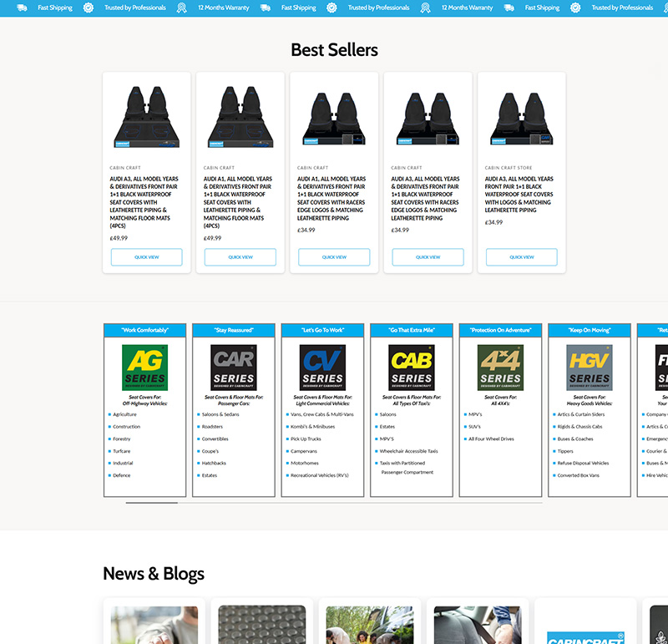Image resolution: width=668 pixels, height=644 pixels.
Task: Select the "Go That Extra Mile" card header
Action: click(x=412, y=330)
